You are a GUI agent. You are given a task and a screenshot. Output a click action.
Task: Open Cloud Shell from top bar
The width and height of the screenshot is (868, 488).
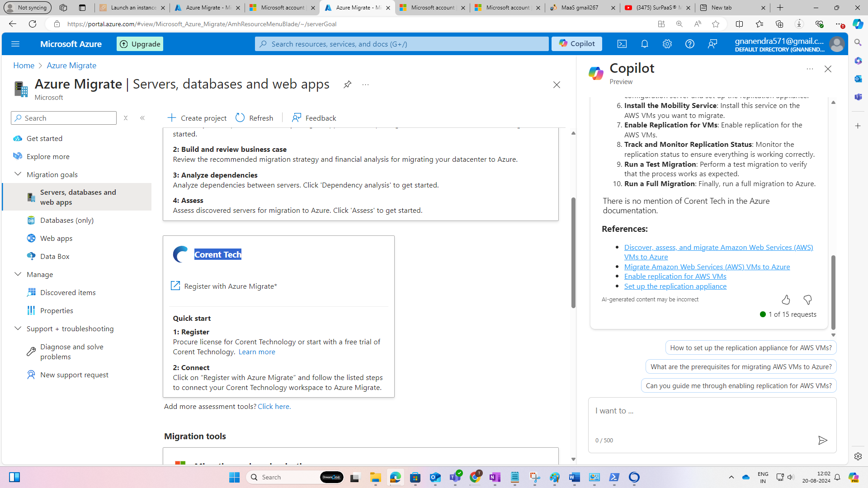coord(622,44)
